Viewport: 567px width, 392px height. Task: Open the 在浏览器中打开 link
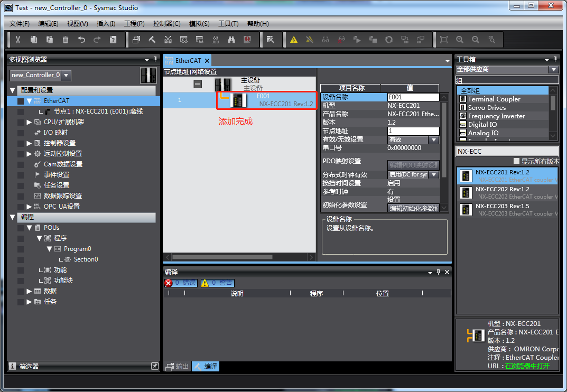(x=527, y=366)
